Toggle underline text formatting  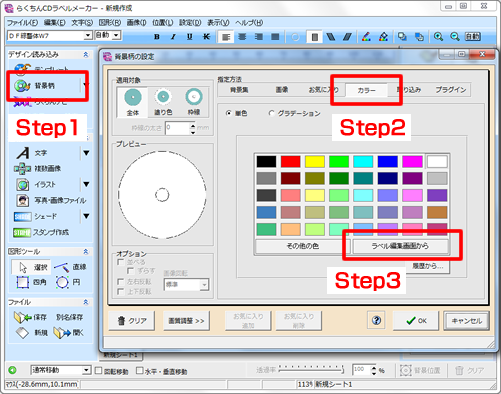point(190,37)
